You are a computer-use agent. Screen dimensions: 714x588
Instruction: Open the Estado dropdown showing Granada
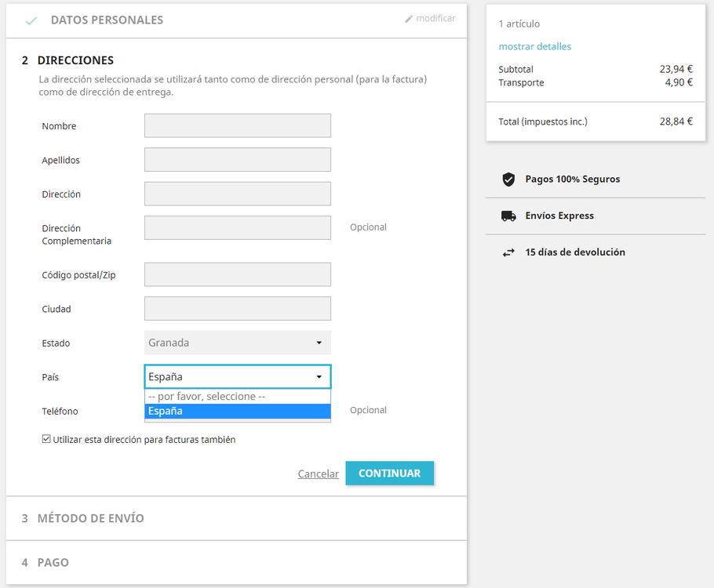pos(237,343)
